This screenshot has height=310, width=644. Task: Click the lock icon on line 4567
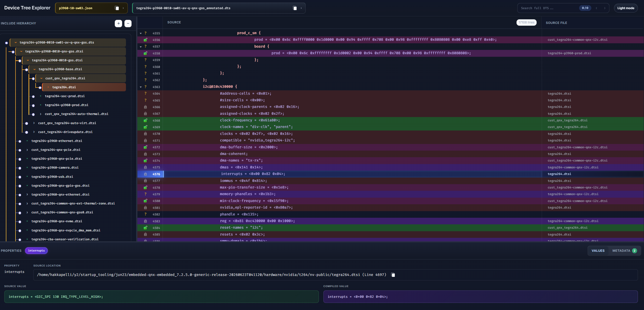[x=145, y=114]
